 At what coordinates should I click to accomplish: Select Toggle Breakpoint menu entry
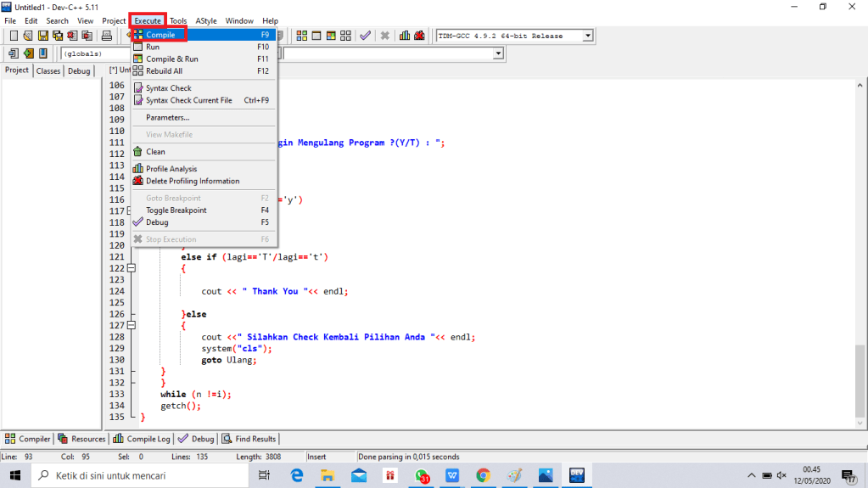click(176, 210)
